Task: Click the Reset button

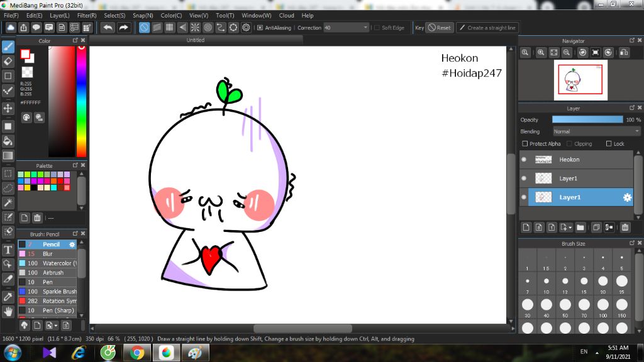Action: point(439,28)
